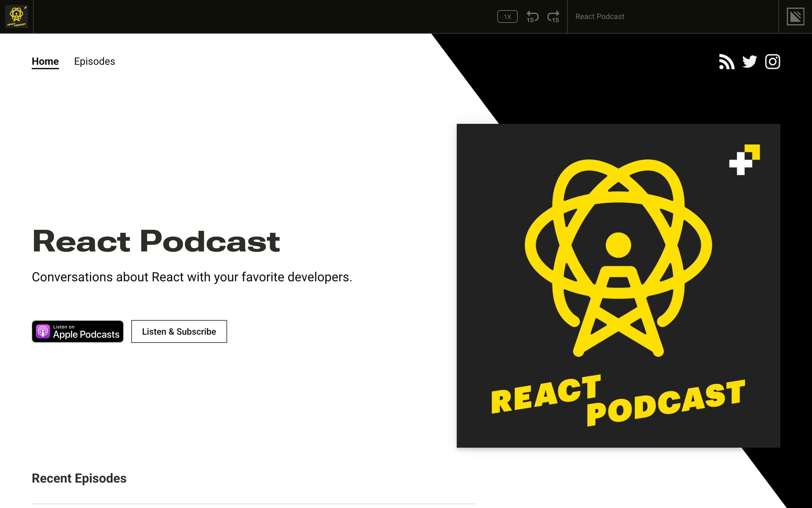812x508 pixels.
Task: Change playback speed with 1X button
Action: coord(507,17)
